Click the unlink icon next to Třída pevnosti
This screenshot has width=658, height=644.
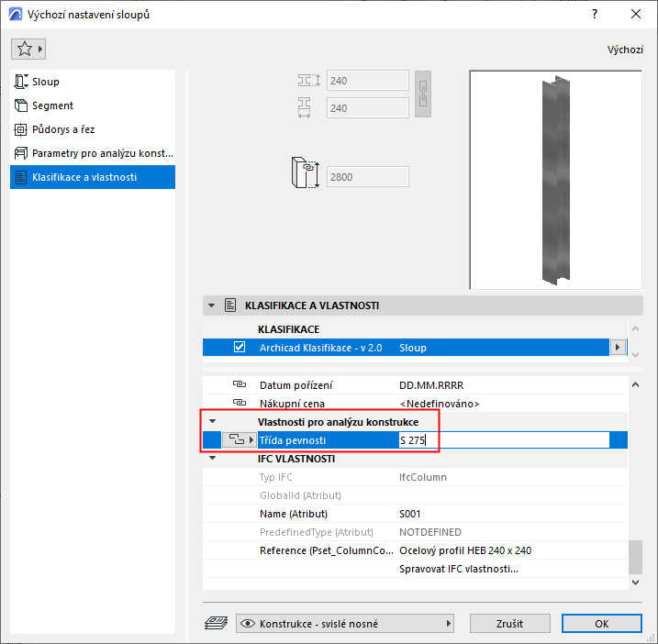(239, 439)
